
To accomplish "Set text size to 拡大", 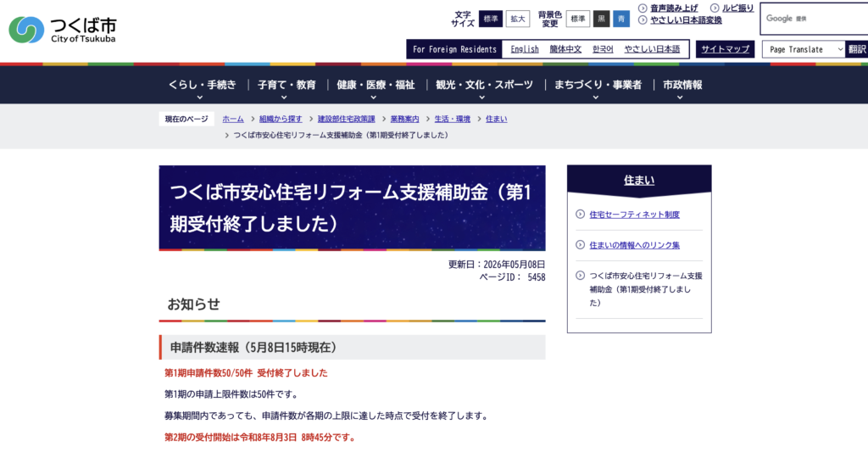I will 518,19.
